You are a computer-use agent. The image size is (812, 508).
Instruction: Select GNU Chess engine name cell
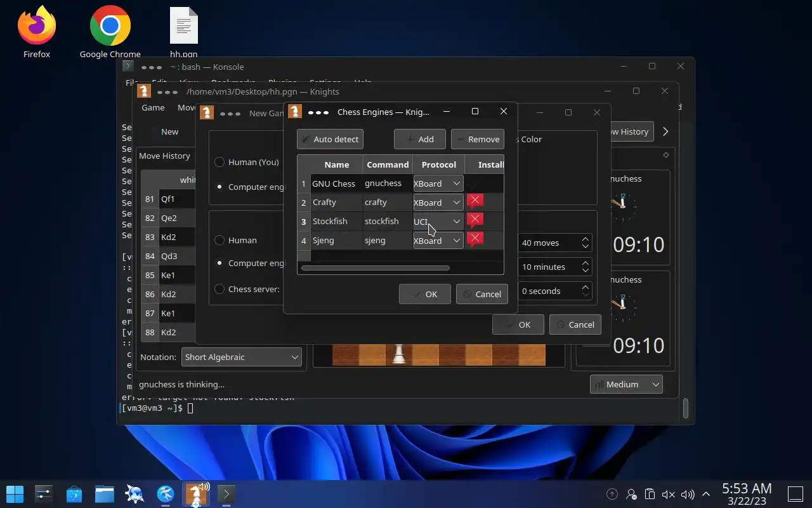(336, 184)
